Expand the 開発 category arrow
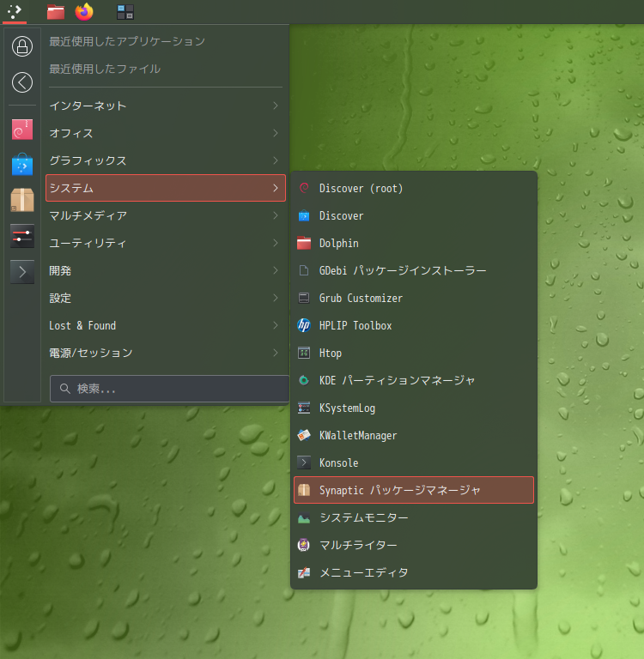 (276, 270)
